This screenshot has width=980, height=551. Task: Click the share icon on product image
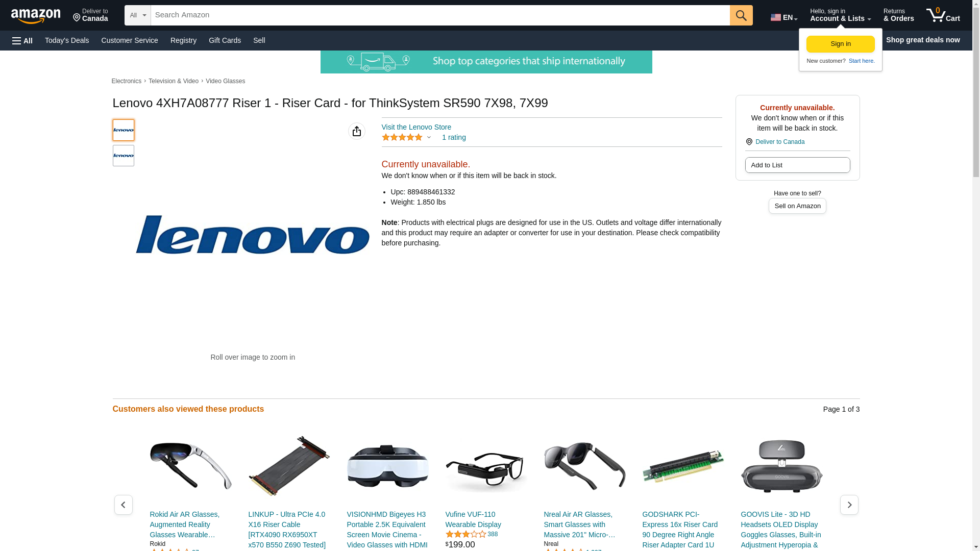coord(357,131)
